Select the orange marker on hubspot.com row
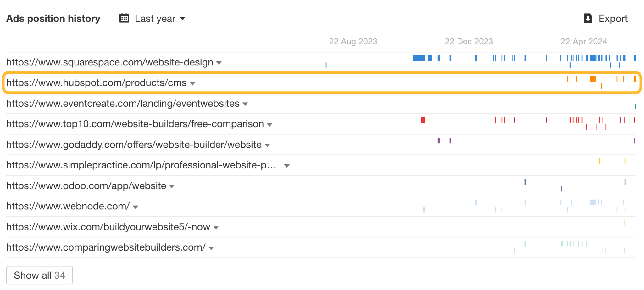The image size is (644, 290). click(x=592, y=79)
